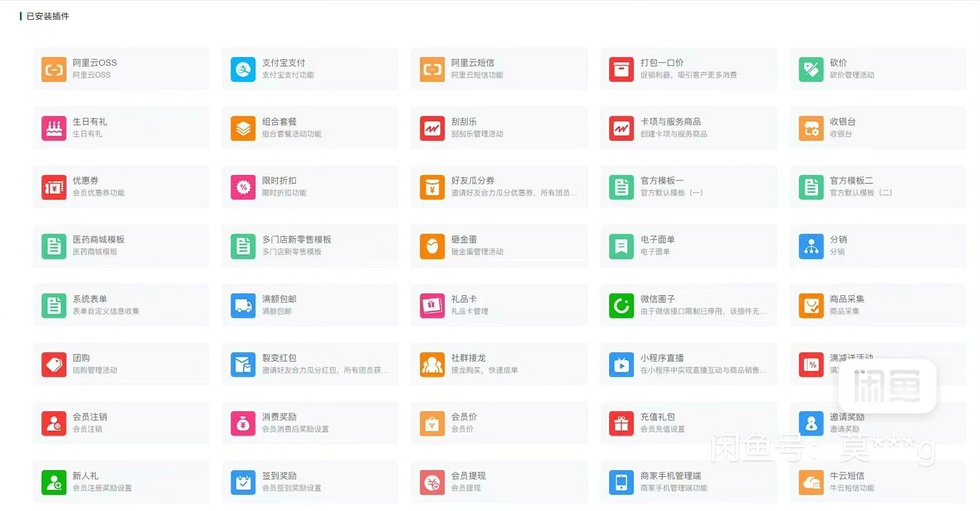980x511 pixels.
Task: Open the 限时折扣 pink percent icon
Action: 243,187
